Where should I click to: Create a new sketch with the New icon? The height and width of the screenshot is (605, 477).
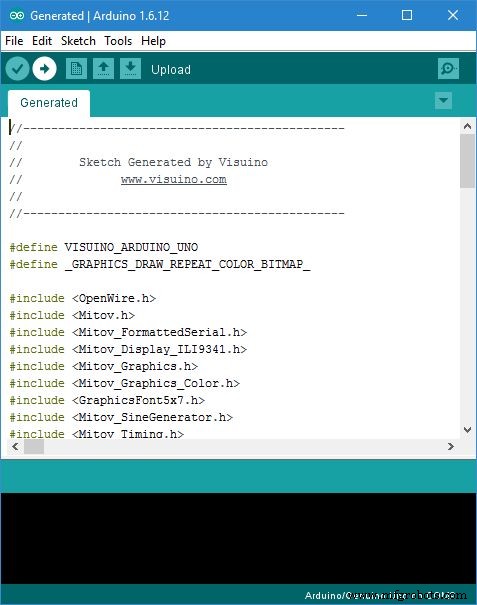coord(76,69)
